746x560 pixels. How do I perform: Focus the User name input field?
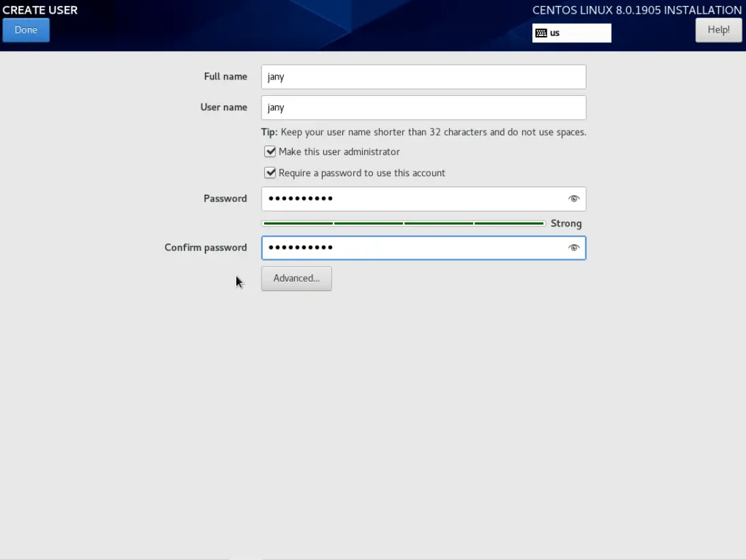coord(423,108)
